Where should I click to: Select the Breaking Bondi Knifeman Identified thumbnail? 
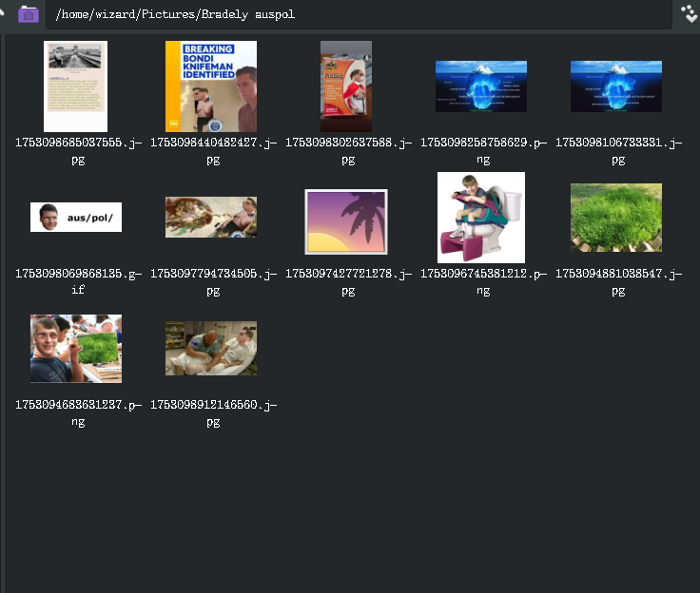(x=211, y=86)
